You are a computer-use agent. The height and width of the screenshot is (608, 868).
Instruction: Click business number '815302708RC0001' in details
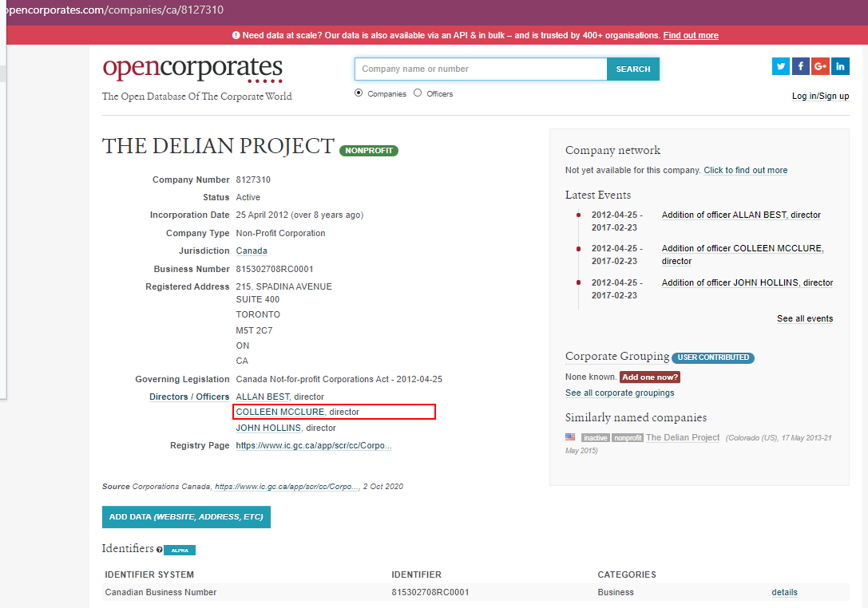[275, 269]
